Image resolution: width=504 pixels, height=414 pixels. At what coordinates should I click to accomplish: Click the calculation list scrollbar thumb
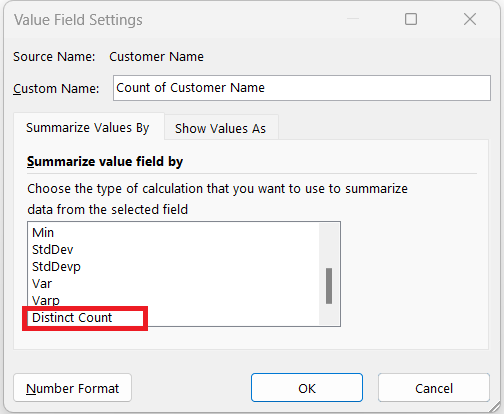click(329, 286)
